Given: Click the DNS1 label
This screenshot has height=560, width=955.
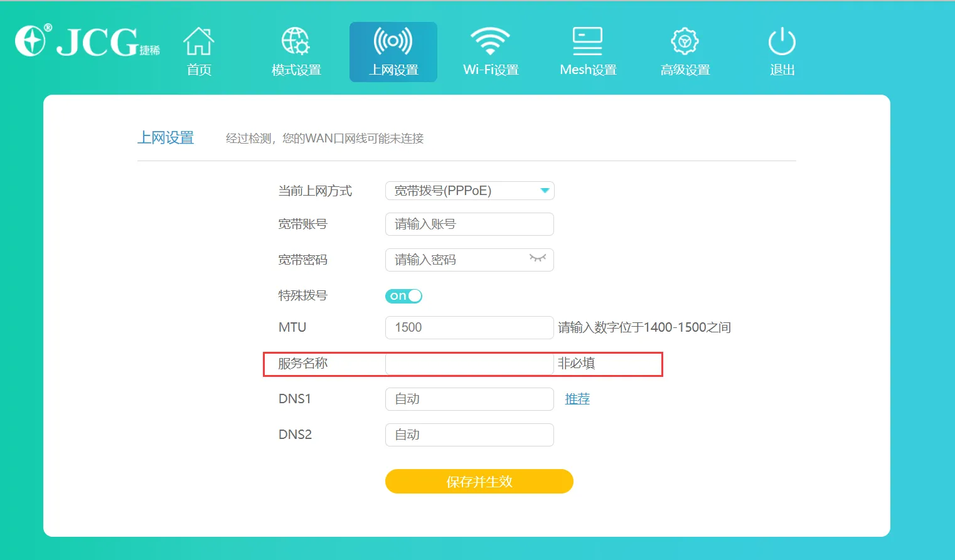Looking at the screenshot, I should pyautogui.click(x=295, y=399).
